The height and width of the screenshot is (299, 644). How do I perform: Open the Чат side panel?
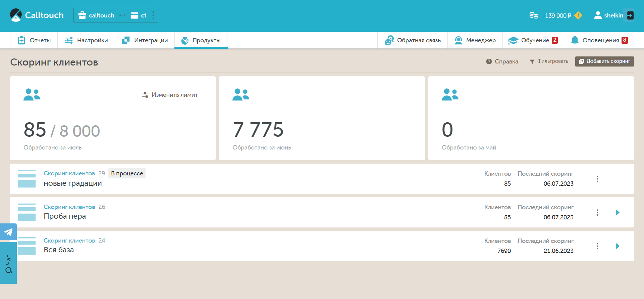[x=8, y=263]
